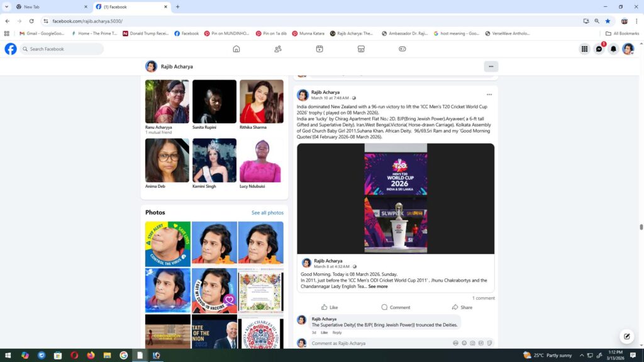Click See all photos link
Viewport: 644px width, 362px height.
coord(267,213)
